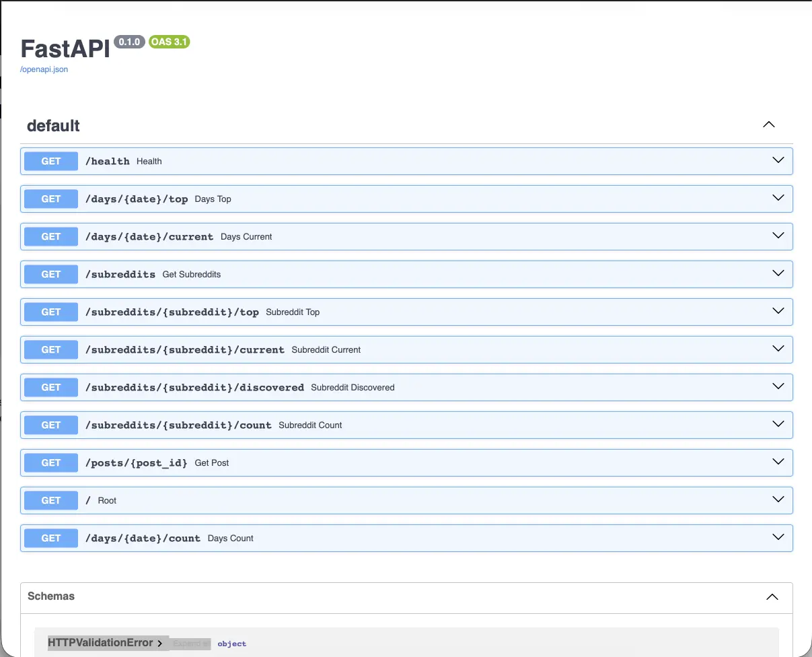Click the GET badge for Subreddit Discovered
812x657 pixels.
coord(51,387)
